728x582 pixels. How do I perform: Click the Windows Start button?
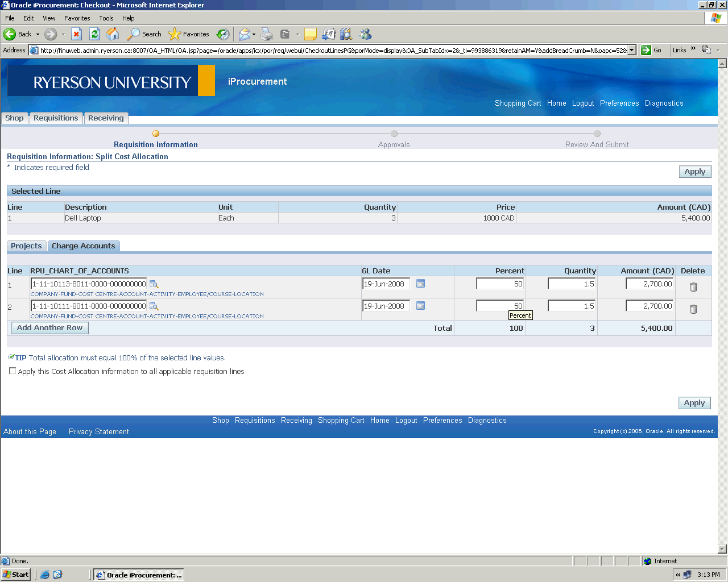[16, 575]
